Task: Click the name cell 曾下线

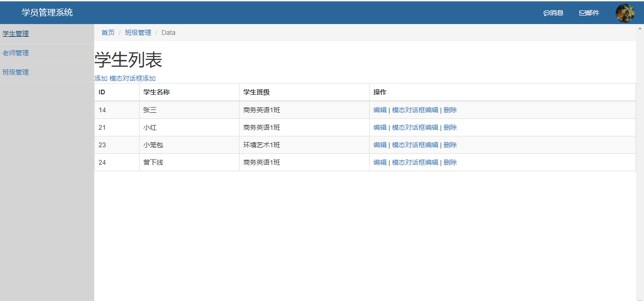Action: coord(190,162)
